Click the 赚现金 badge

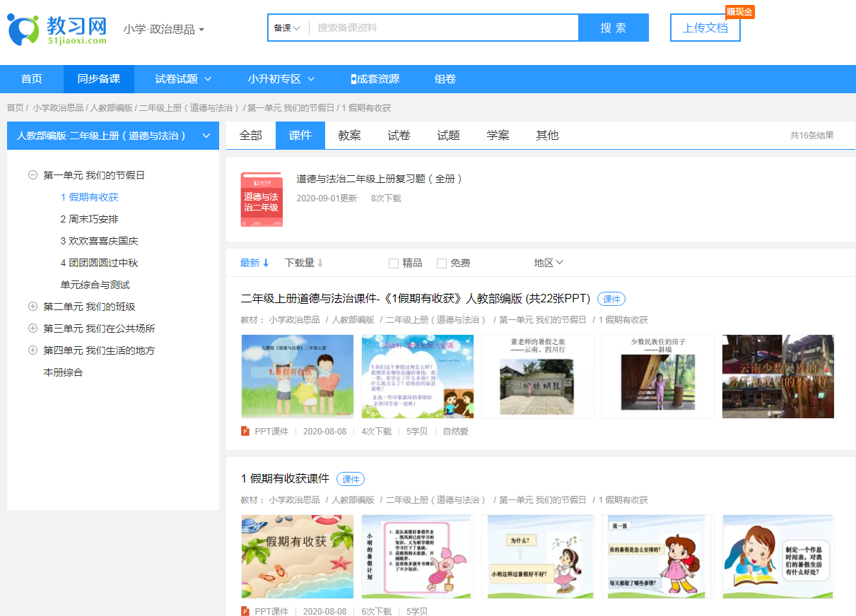point(739,12)
